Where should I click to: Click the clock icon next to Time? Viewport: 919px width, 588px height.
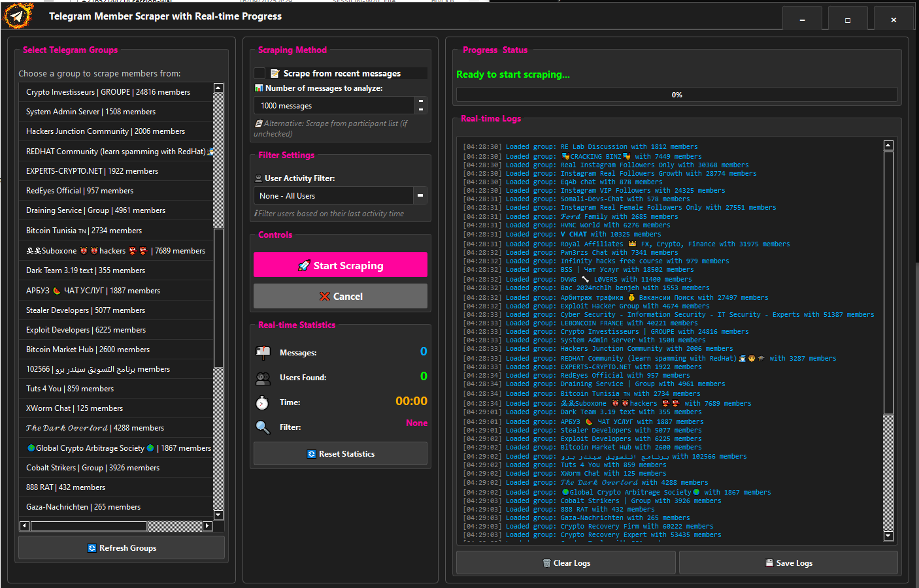[263, 402]
